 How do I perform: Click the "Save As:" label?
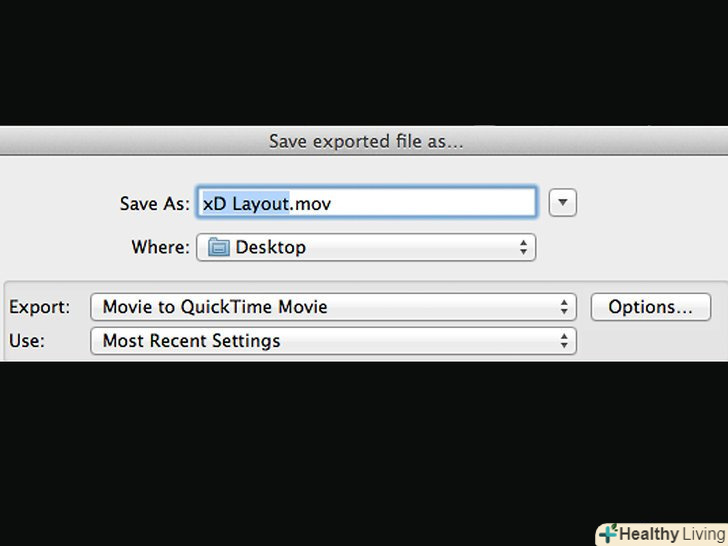[153, 203]
